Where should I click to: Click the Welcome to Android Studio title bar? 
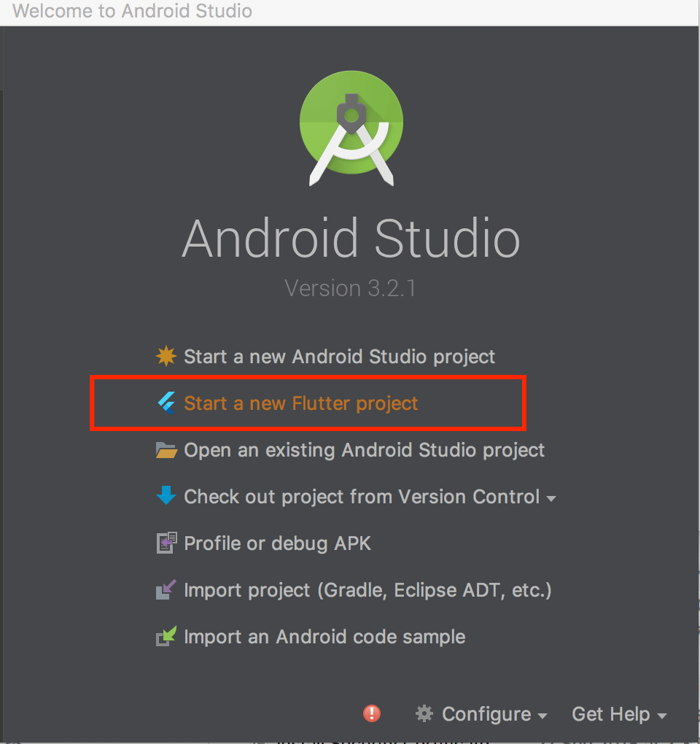[350, 12]
